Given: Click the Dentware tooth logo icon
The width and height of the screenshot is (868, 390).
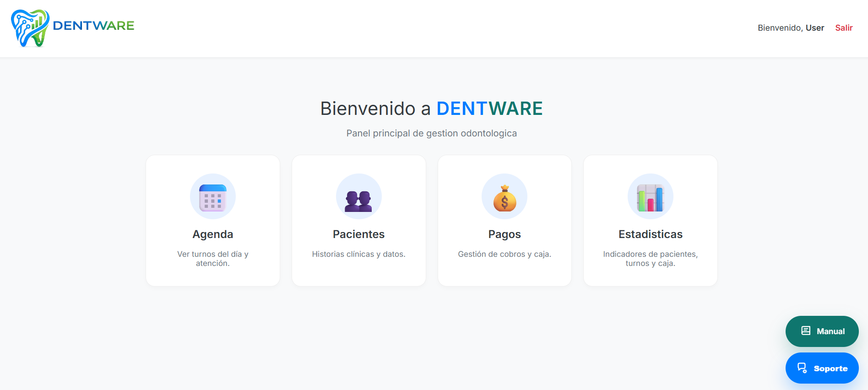Looking at the screenshot, I should pyautogui.click(x=30, y=28).
